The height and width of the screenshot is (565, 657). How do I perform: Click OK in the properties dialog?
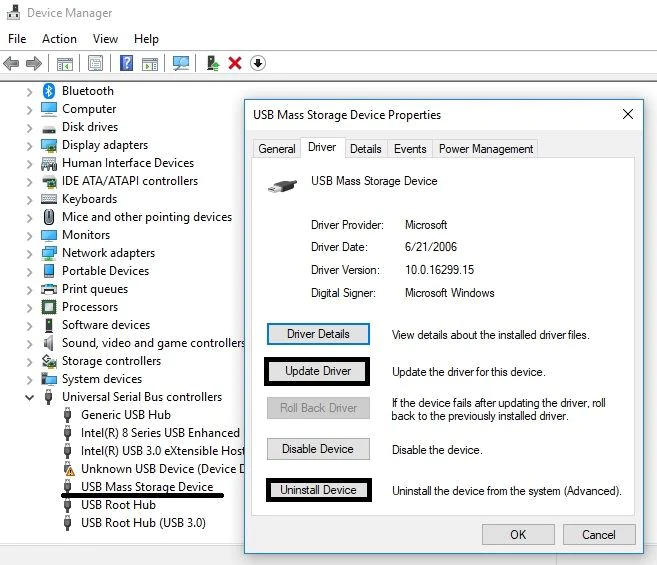point(518,534)
